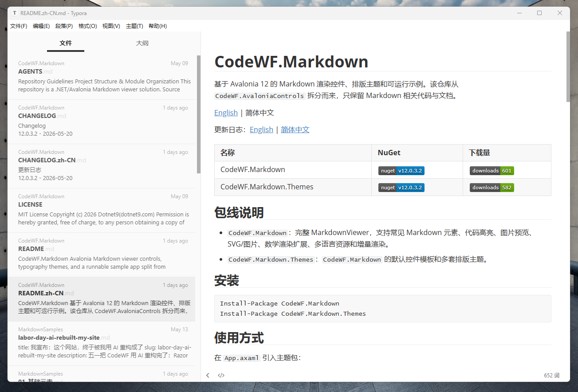Open CHANGELOG.md in the file list
578x392 pixels.
coord(101,122)
